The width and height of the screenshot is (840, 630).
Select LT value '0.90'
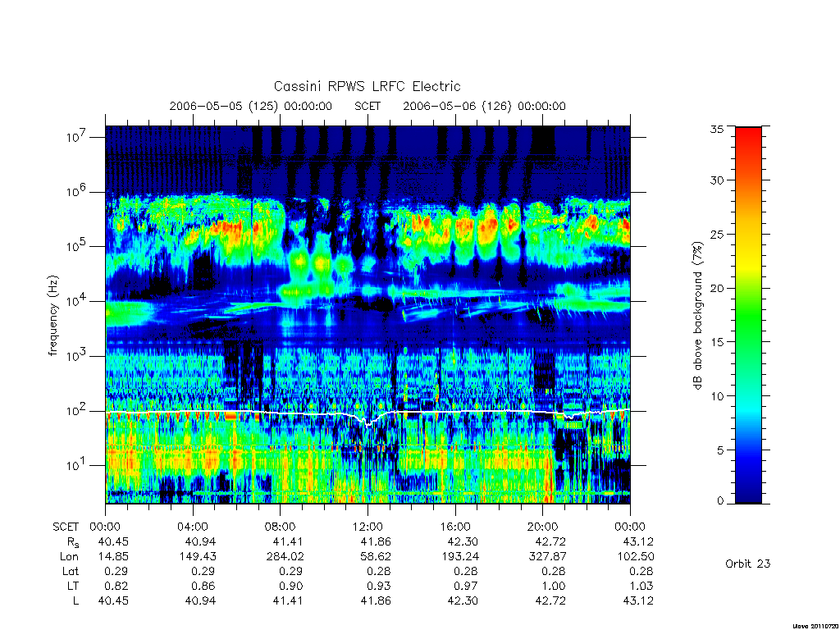[291, 586]
